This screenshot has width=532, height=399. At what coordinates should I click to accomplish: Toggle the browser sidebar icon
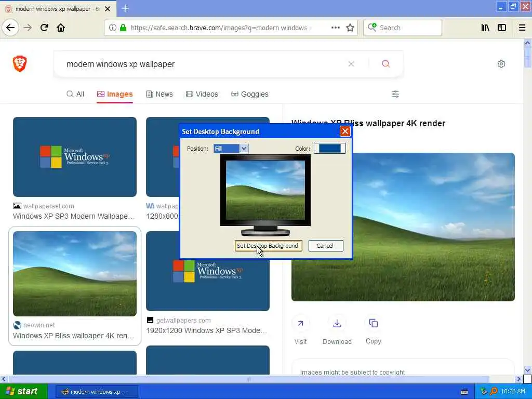[x=502, y=28]
